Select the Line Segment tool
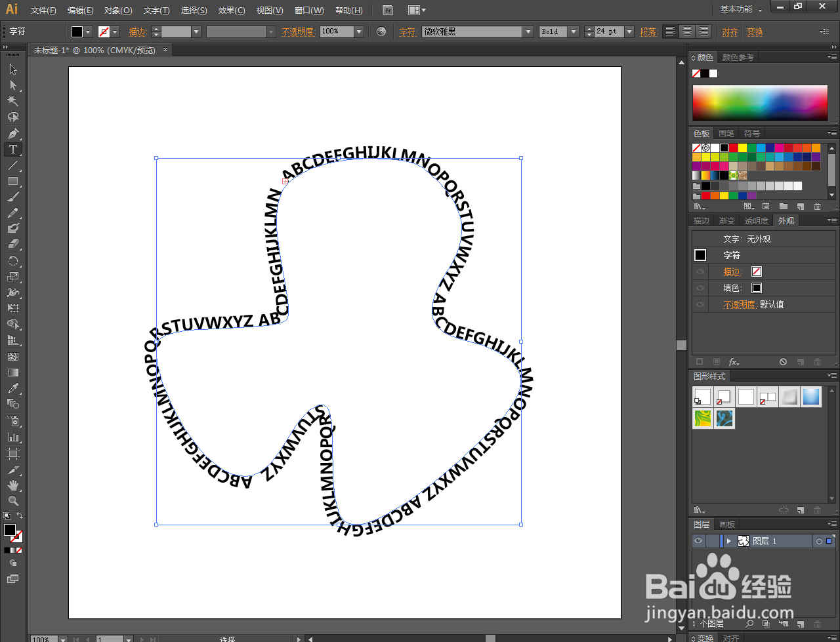The image size is (840, 642). 13,165
